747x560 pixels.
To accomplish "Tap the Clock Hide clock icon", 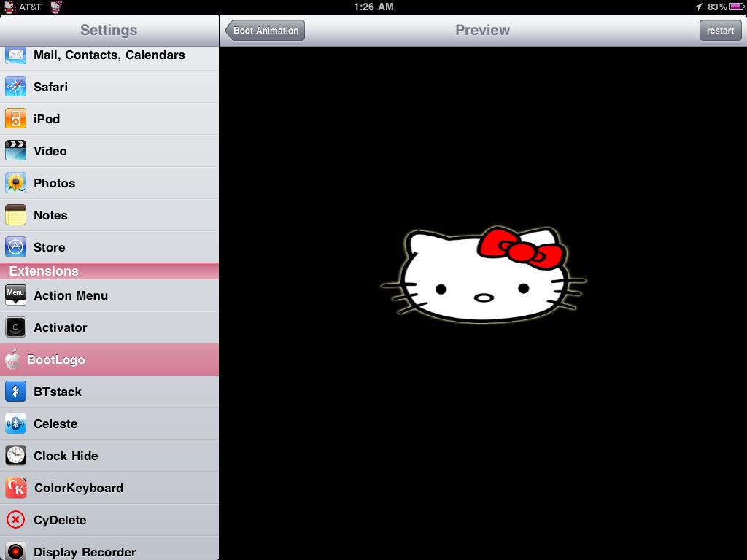I will [16, 456].
